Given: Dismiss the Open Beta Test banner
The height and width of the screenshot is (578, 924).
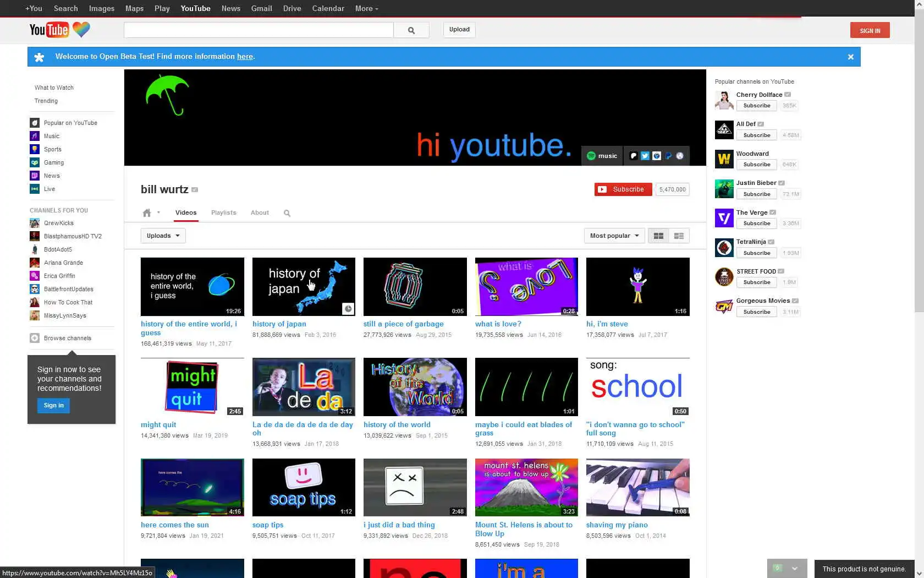Looking at the screenshot, I should tap(851, 57).
